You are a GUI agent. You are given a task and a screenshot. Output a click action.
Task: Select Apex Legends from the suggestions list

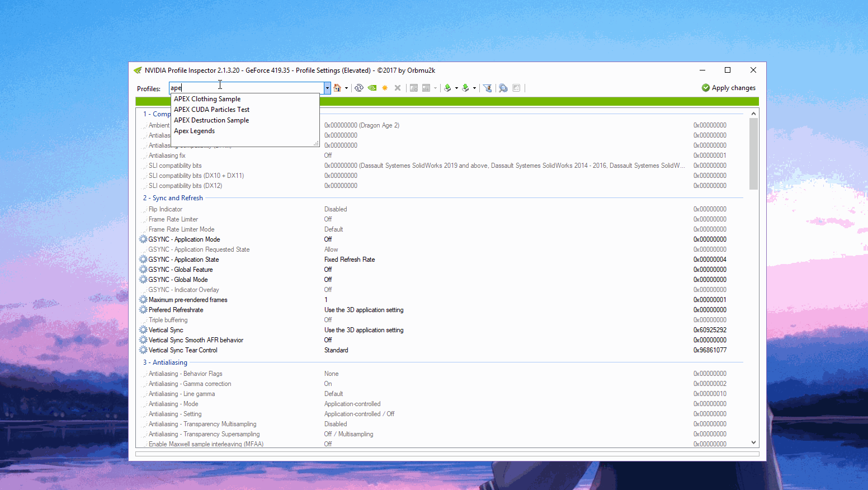(x=194, y=130)
